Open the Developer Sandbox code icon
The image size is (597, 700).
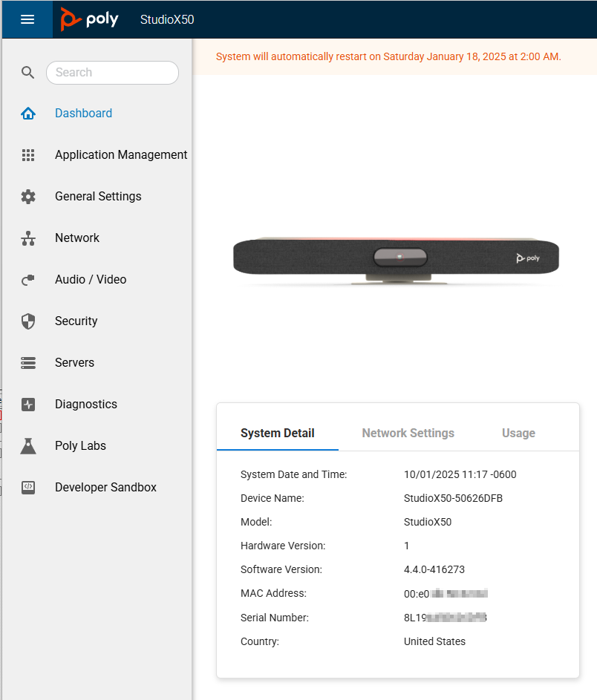28,487
